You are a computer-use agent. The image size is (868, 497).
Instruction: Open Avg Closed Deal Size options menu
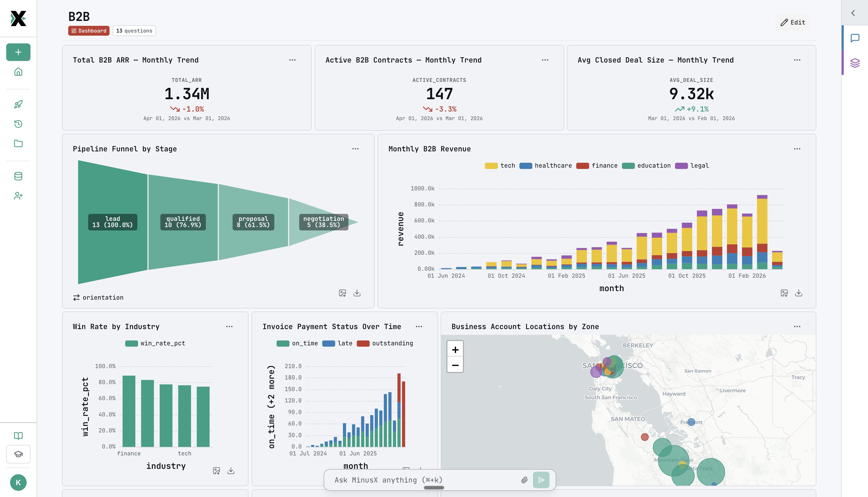pyautogui.click(x=797, y=60)
